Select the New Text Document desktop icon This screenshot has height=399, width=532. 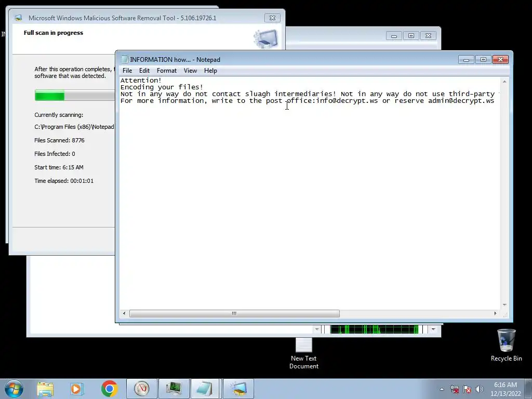pos(303,353)
